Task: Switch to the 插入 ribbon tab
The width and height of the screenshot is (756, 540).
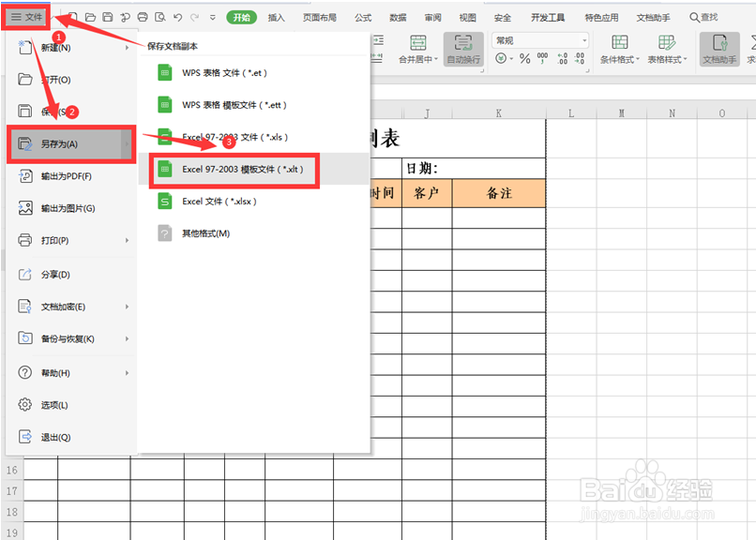Action: (277, 18)
